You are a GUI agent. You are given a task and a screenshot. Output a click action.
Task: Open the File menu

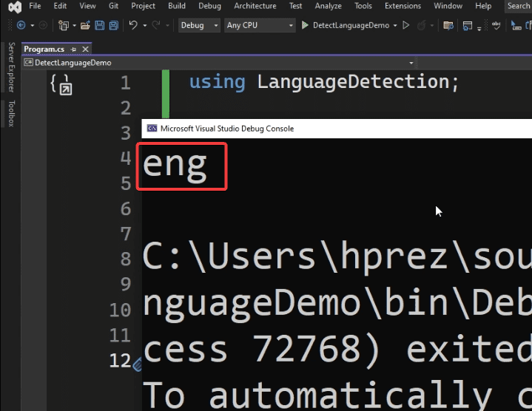pyautogui.click(x=35, y=6)
